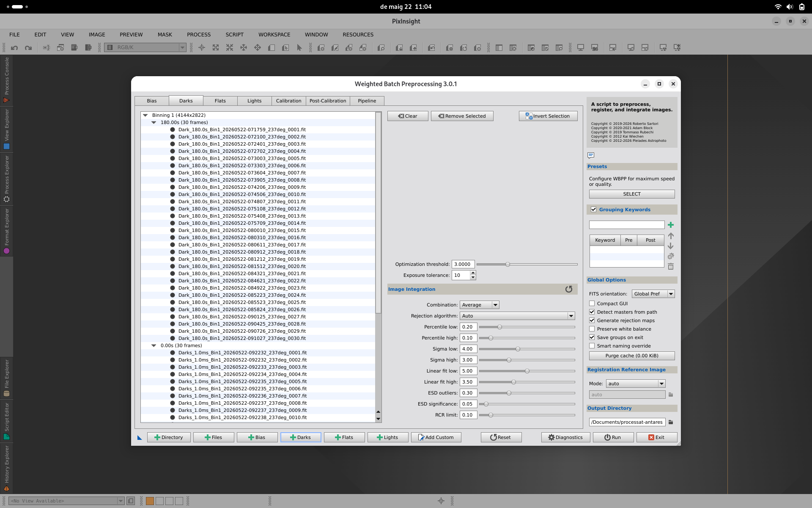The width and height of the screenshot is (812, 508).
Task: Click the Remove Selected button
Action: (x=462, y=116)
